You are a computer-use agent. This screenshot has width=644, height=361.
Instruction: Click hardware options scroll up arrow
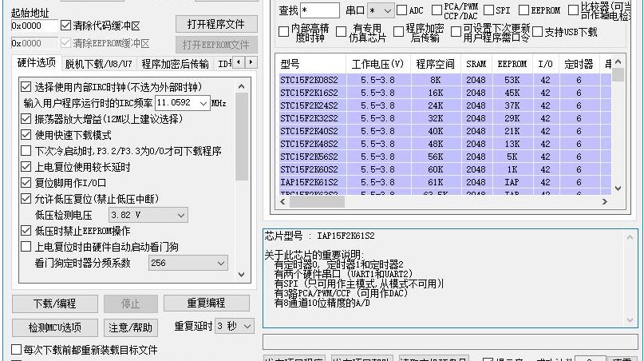[242, 86]
